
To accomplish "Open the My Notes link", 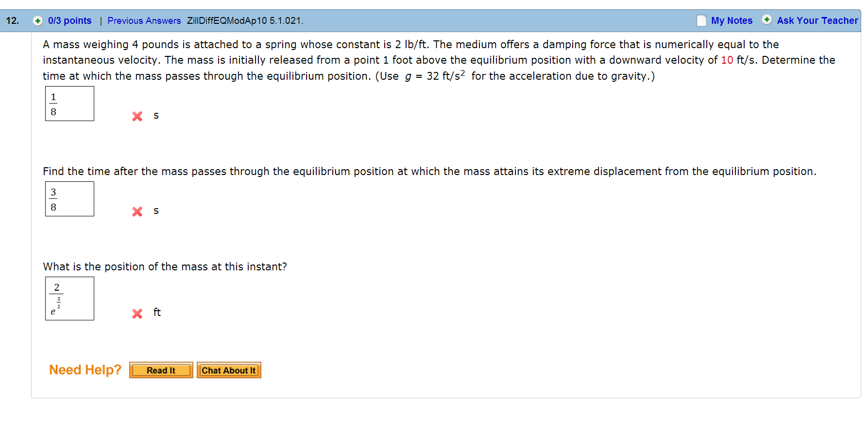I will (732, 20).
